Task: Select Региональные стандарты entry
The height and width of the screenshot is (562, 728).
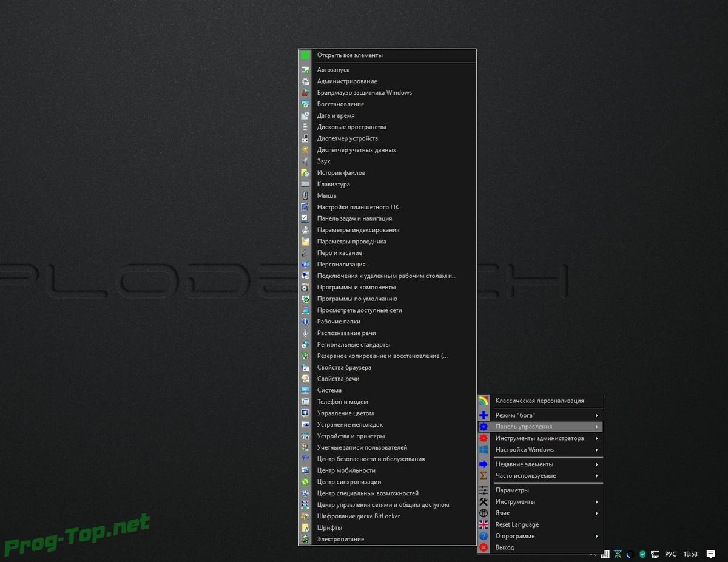Action: click(x=388, y=345)
